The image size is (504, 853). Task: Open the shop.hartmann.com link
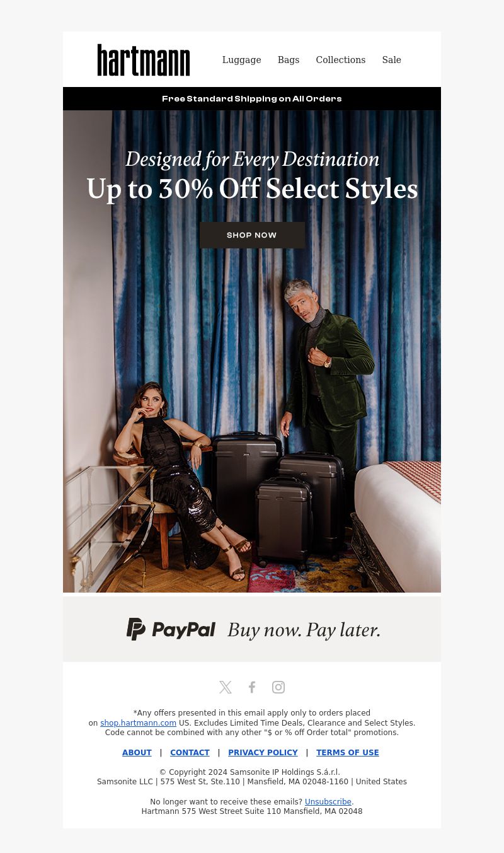[x=138, y=723]
